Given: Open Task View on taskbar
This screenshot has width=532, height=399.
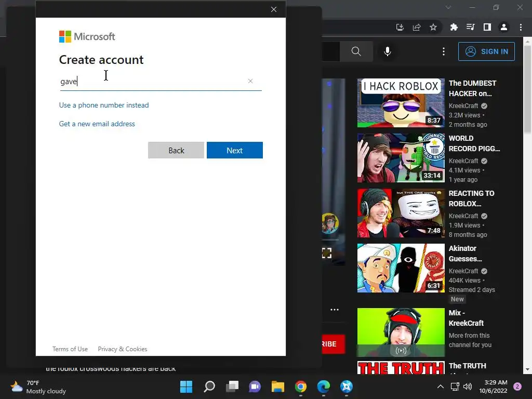Looking at the screenshot, I should click(232, 387).
